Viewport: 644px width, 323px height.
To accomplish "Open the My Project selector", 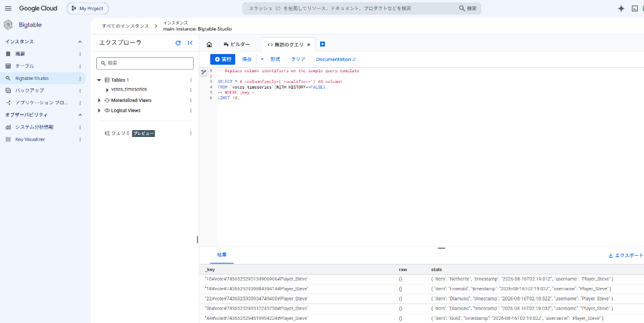I will click(x=87, y=8).
